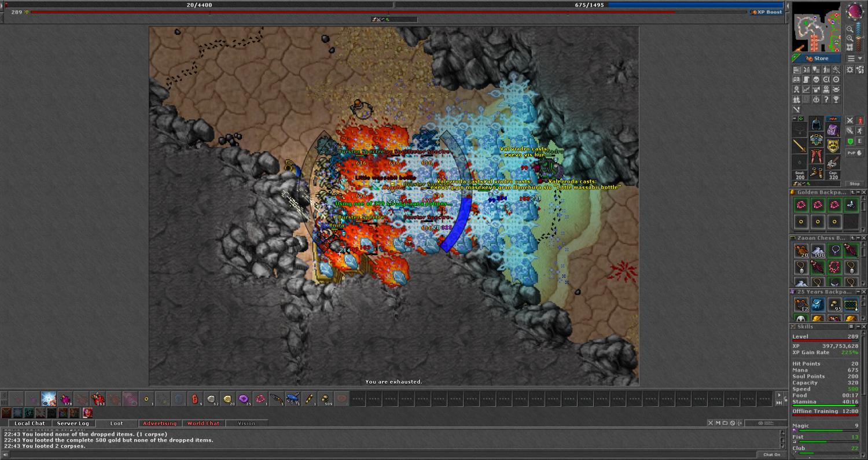Open the Advertising chat tab

click(x=160, y=424)
